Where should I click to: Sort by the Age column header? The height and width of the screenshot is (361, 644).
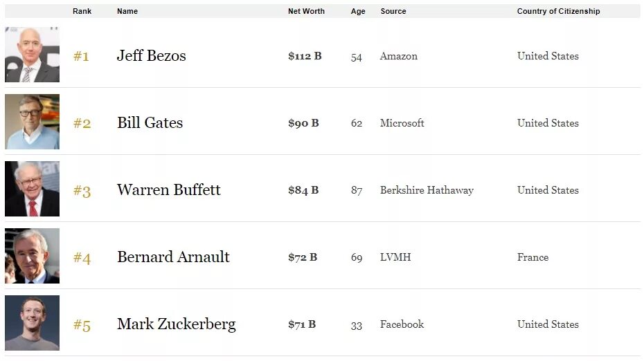(358, 11)
